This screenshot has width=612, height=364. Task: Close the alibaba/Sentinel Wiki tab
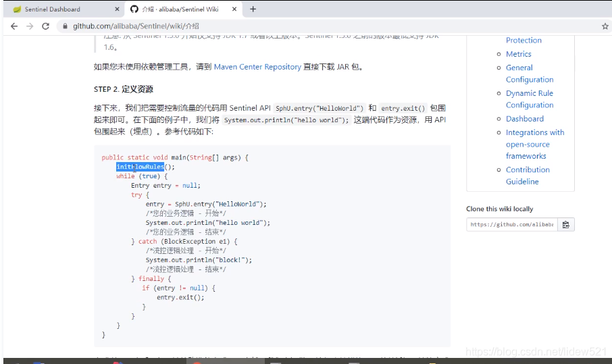234,9
